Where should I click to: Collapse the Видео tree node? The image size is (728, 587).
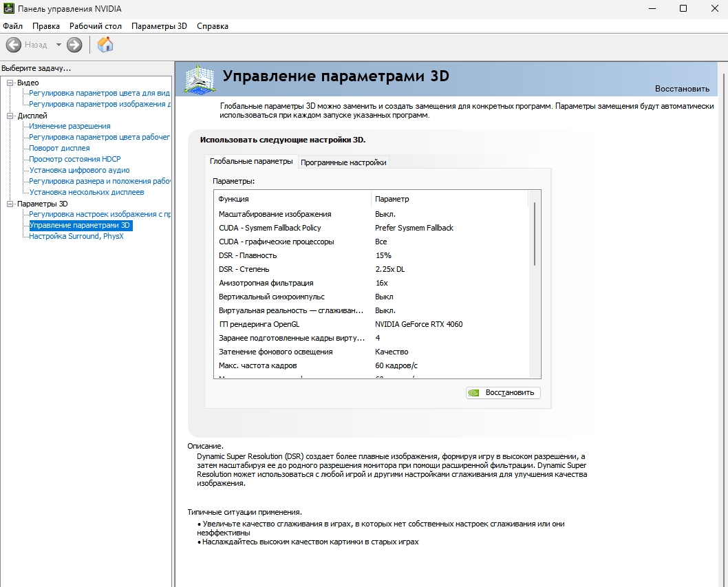pos(10,83)
